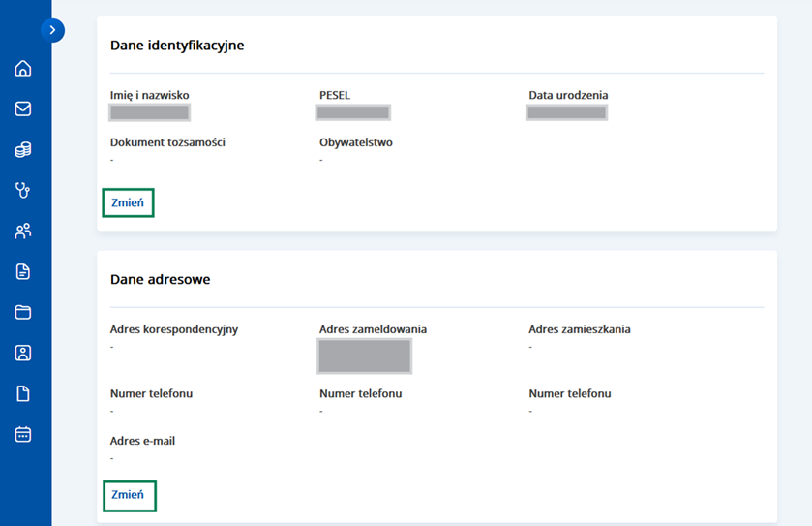Click the redacted PESEL value
The height and width of the screenshot is (526, 812).
[x=353, y=112]
